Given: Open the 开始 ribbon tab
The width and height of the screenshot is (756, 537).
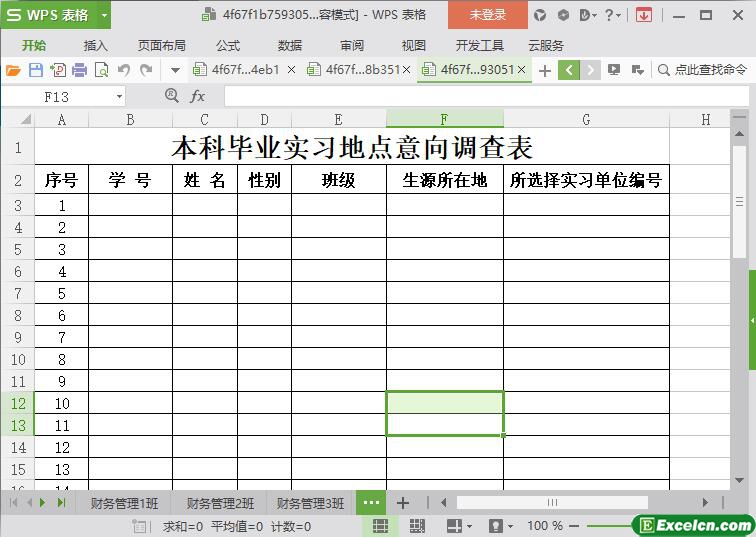Looking at the screenshot, I should coord(34,46).
